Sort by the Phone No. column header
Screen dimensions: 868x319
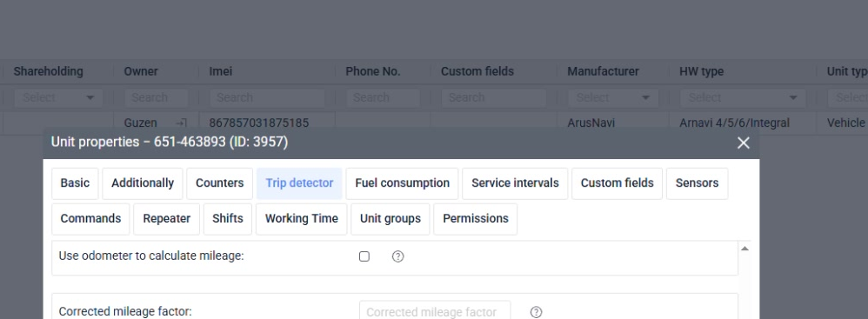373,72
